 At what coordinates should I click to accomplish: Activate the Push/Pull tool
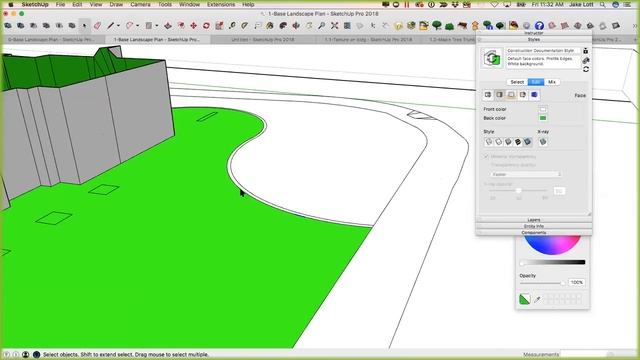168,25
